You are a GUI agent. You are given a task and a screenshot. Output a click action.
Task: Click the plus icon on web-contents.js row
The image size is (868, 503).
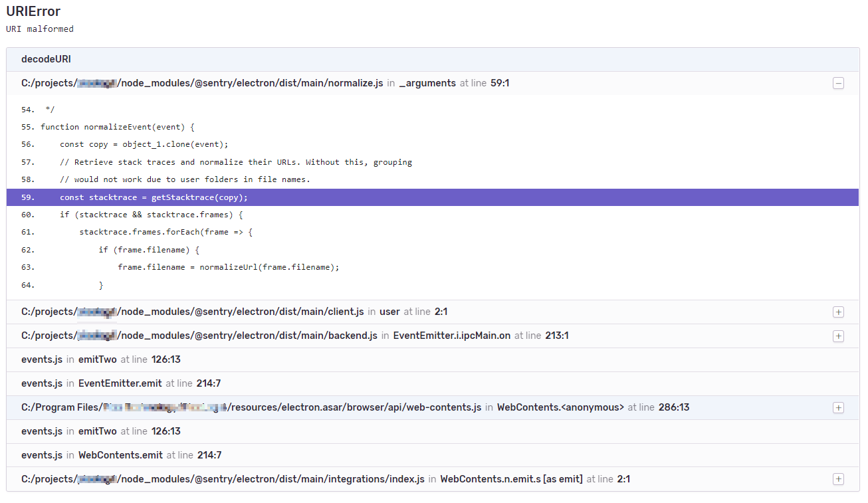coord(838,407)
